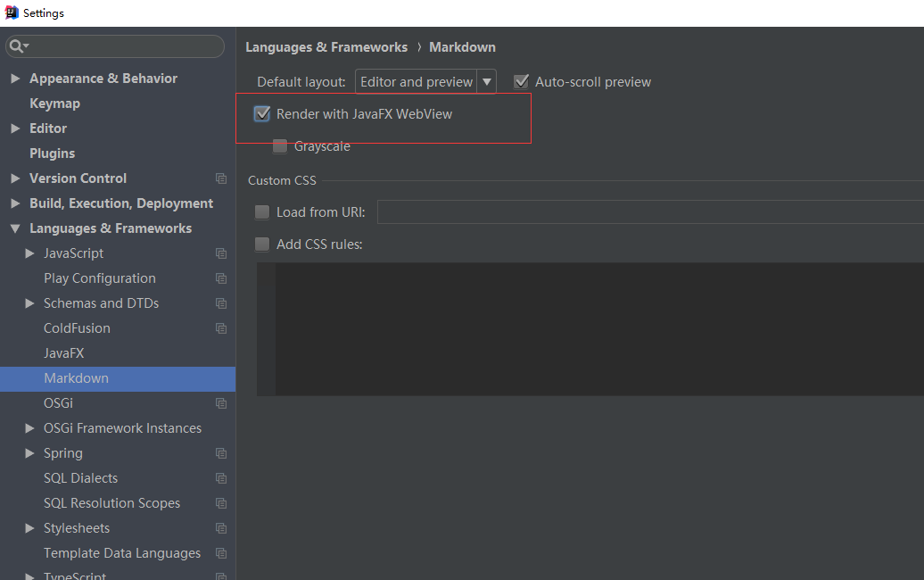
Task: Click project-level icon beside SQL Resolution Scopes
Action: (x=221, y=503)
